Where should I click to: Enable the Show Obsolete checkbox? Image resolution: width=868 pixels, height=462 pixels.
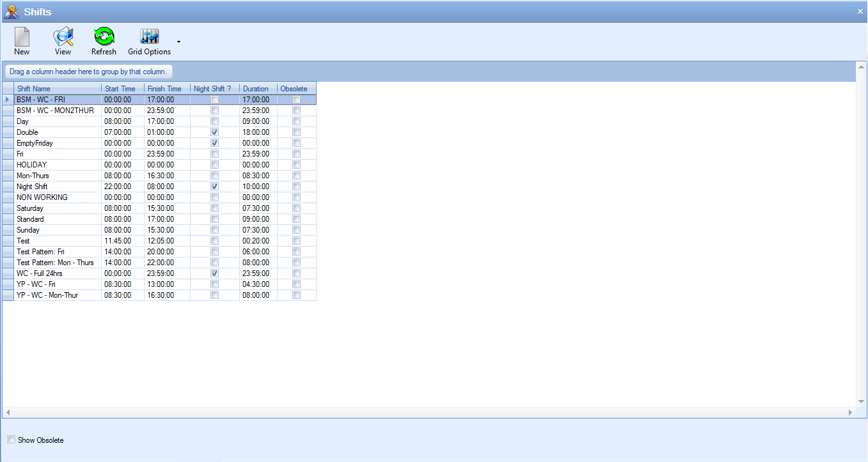(x=12, y=440)
